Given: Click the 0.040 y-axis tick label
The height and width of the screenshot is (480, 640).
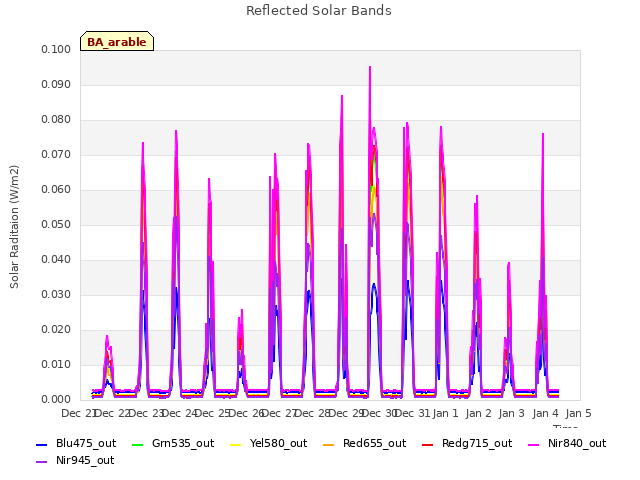Looking at the screenshot, I should click(x=56, y=260).
